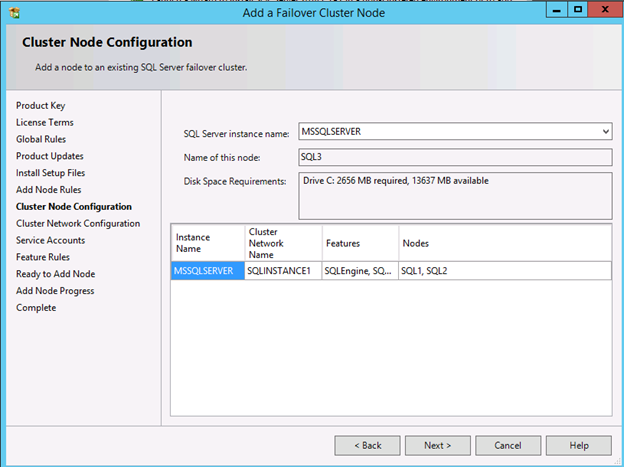Viewport: 624px width, 467px height.
Task: Click the Back button
Action: (x=367, y=445)
